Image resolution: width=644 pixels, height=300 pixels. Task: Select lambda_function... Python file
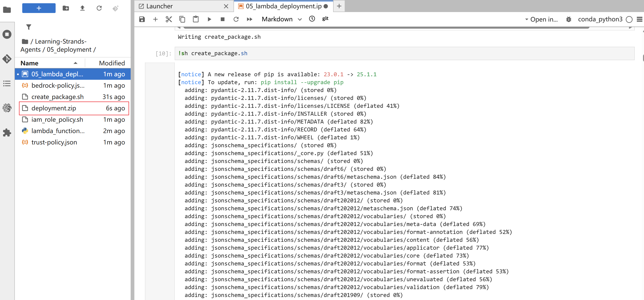[x=73, y=131]
